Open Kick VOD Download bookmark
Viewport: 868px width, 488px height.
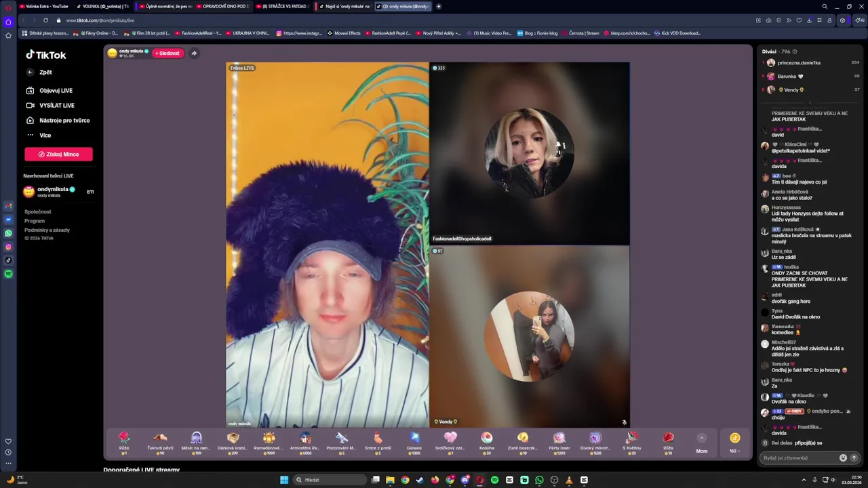pyautogui.click(x=677, y=33)
